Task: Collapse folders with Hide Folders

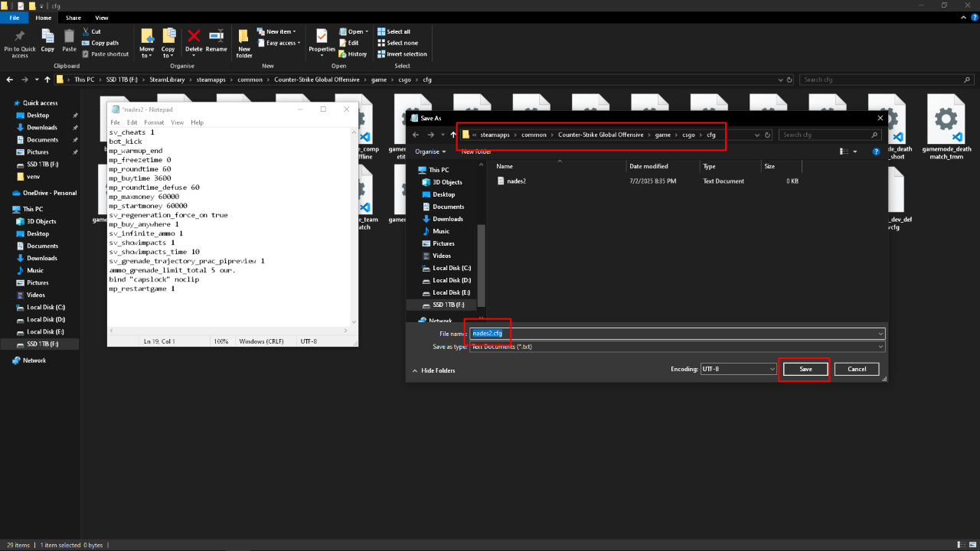Action: (433, 370)
